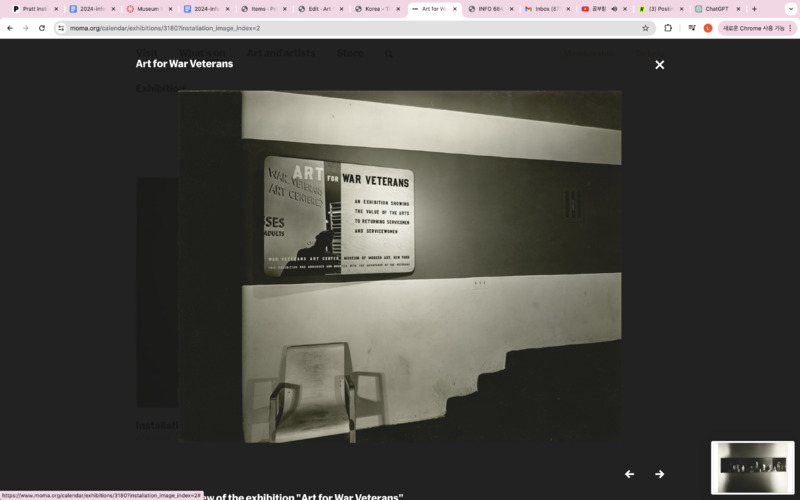Open the next image preview thumbnail

pyautogui.click(x=752, y=467)
